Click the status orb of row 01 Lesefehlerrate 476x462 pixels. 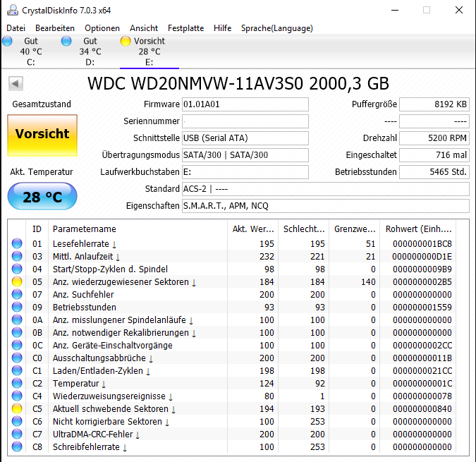click(x=17, y=243)
